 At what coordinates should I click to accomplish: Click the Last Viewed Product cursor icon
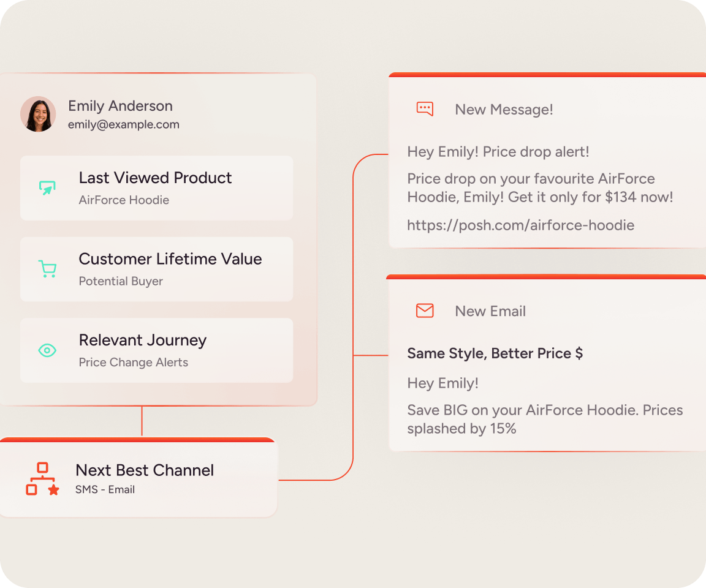tap(47, 188)
